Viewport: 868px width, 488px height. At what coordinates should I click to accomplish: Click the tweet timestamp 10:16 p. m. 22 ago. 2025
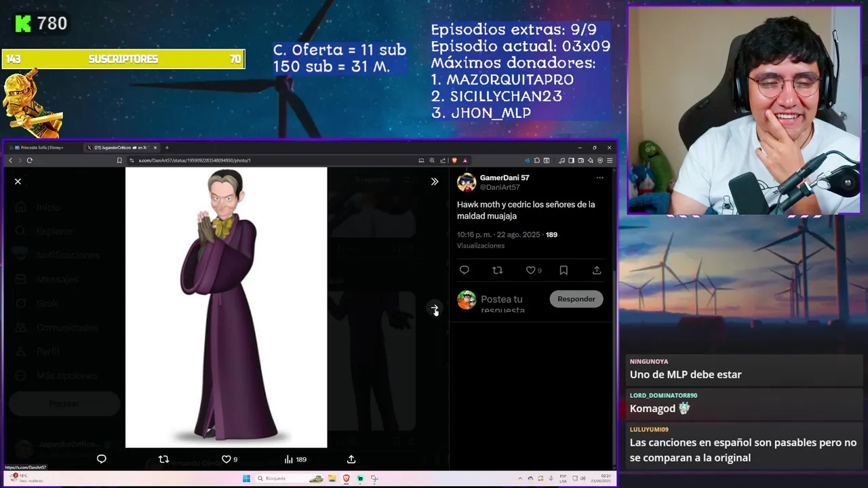(498, 235)
